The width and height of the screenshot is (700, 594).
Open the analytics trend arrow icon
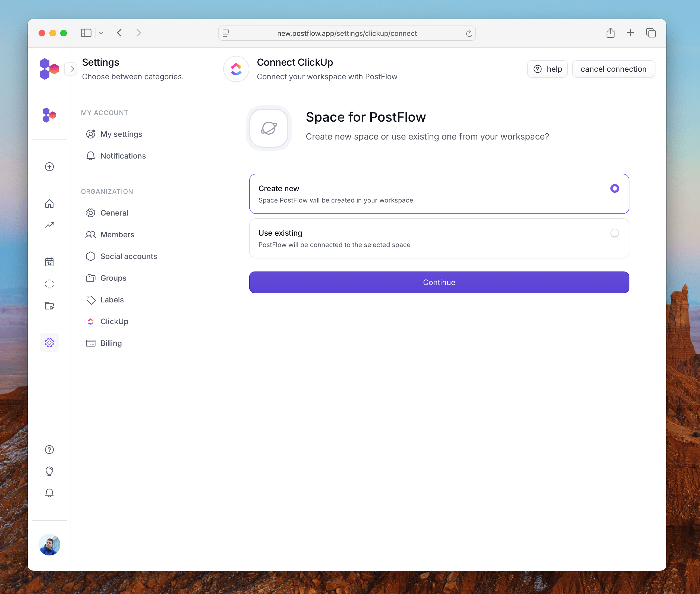pyautogui.click(x=49, y=225)
